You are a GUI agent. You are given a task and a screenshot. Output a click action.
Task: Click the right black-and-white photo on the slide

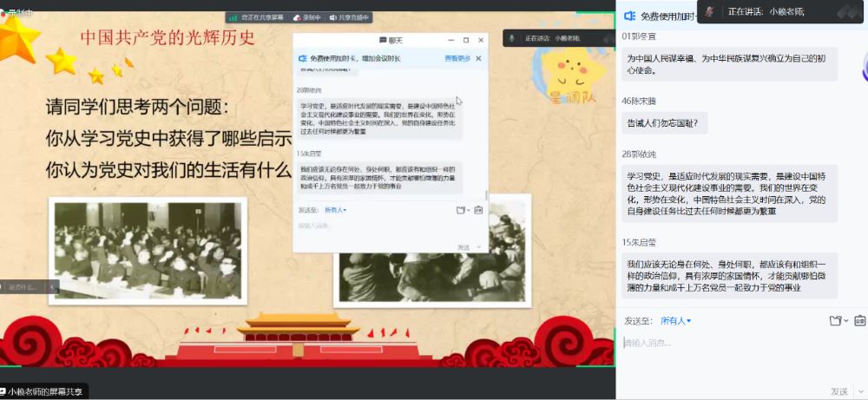[432, 251]
